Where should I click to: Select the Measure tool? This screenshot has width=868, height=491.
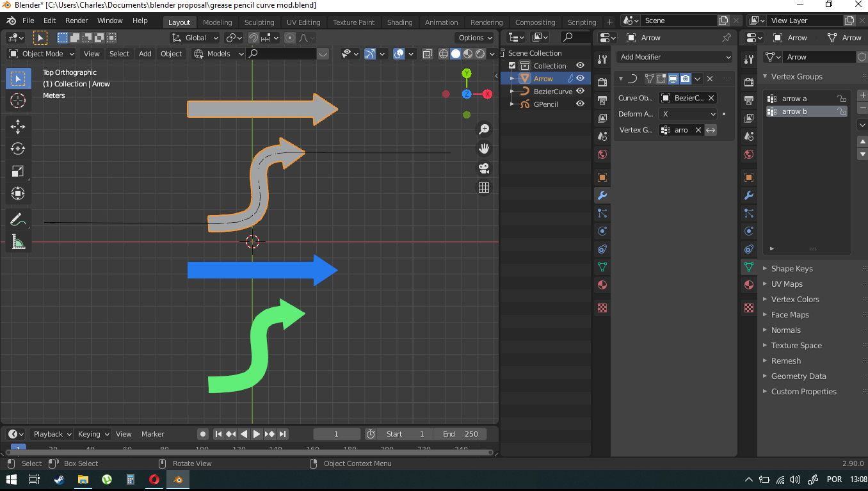click(x=18, y=242)
